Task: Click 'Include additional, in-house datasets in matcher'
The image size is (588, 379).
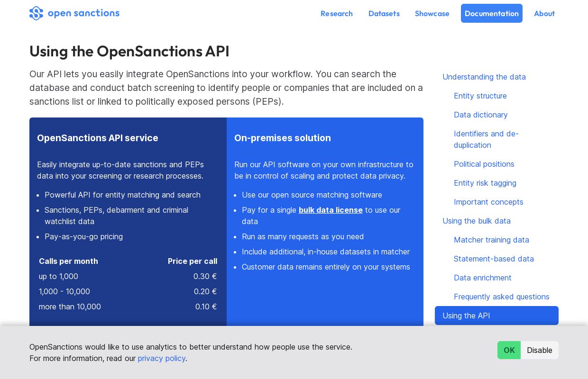Action: [326, 252]
